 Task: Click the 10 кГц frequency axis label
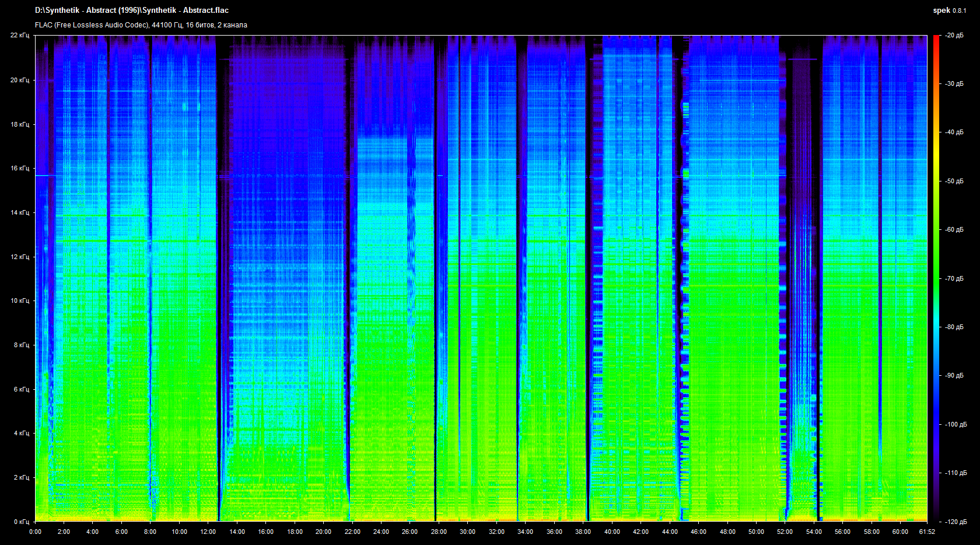(20, 301)
